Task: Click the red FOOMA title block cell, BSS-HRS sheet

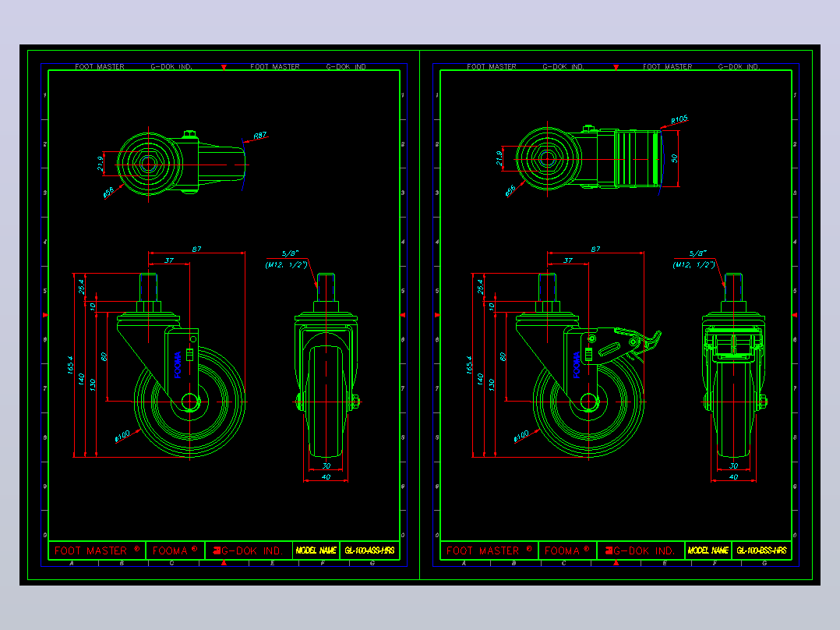Action: click(567, 550)
